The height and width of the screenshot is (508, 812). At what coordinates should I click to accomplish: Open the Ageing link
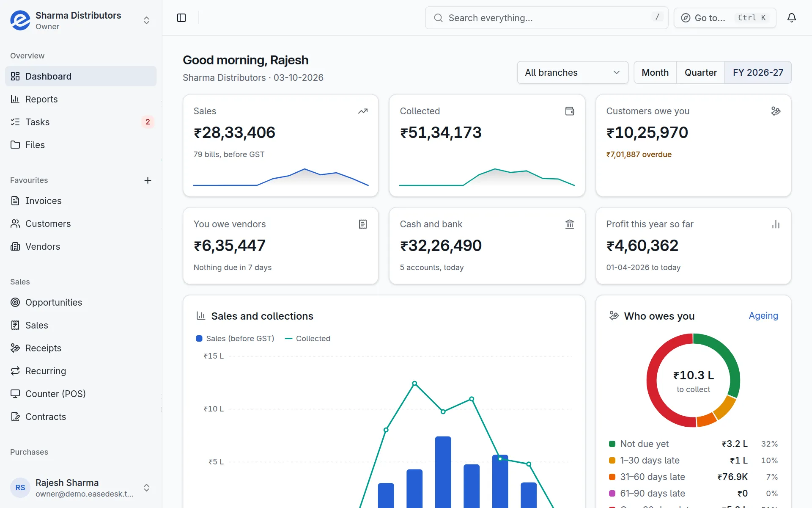[x=763, y=315]
